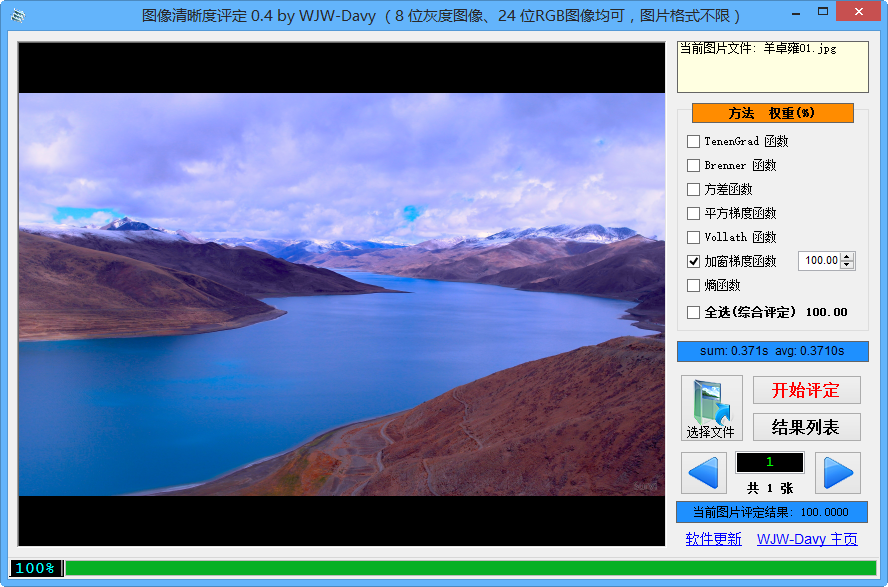Click the 当前图片文件 text box
888x587 pixels.
(x=772, y=67)
